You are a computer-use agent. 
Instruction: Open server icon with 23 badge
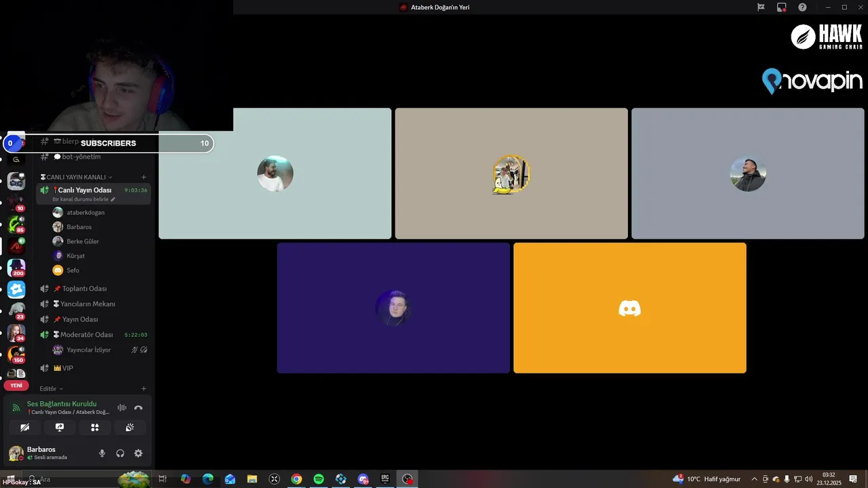click(x=16, y=311)
